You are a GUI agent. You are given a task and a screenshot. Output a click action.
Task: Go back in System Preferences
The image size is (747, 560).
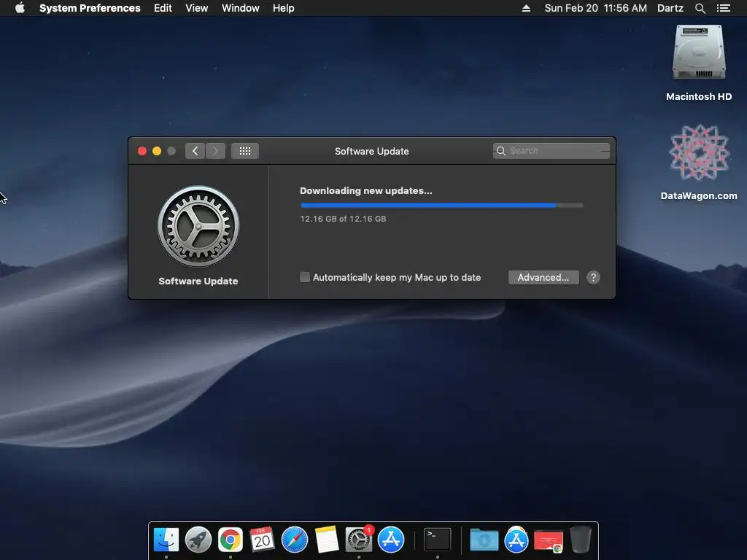(x=195, y=151)
